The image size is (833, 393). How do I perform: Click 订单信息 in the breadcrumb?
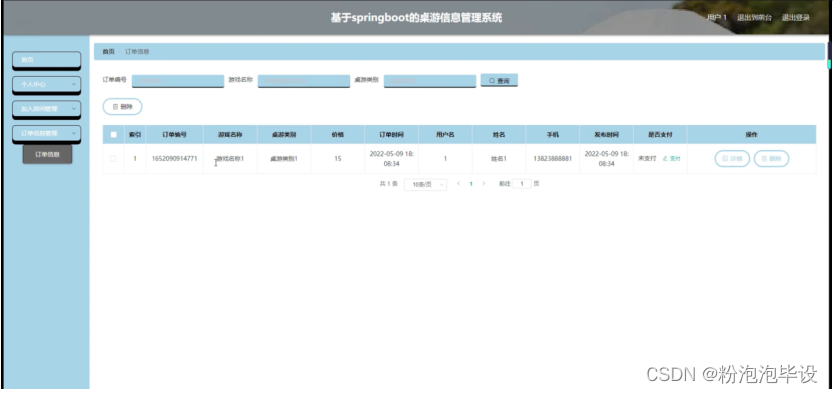click(137, 52)
